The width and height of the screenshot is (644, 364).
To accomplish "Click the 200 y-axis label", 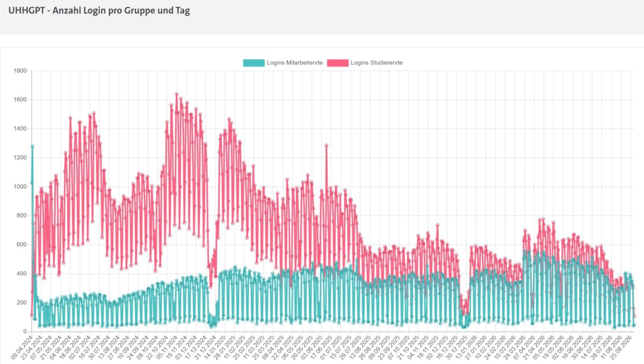I will click(22, 303).
